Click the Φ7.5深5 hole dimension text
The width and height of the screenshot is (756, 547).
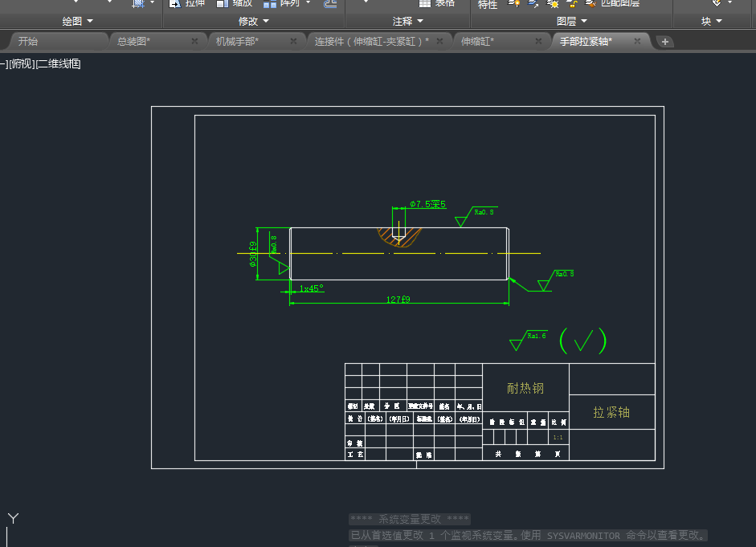[x=428, y=204]
